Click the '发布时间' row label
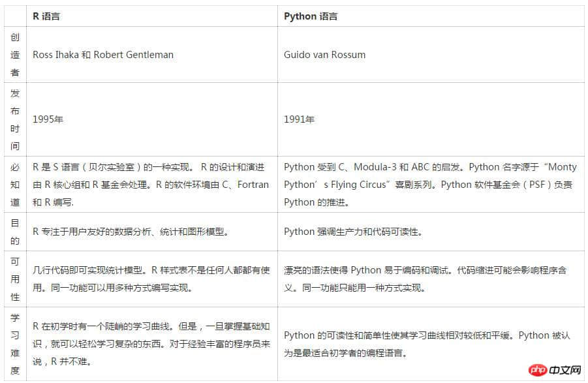 coord(15,119)
